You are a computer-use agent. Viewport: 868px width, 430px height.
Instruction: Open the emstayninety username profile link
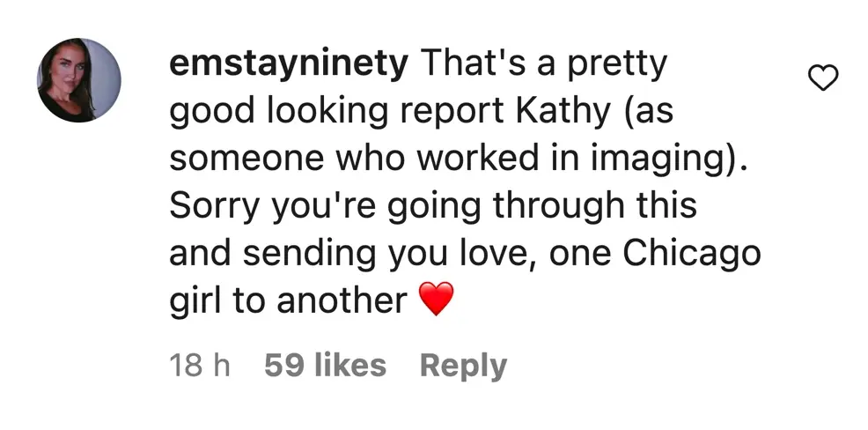coord(289,63)
